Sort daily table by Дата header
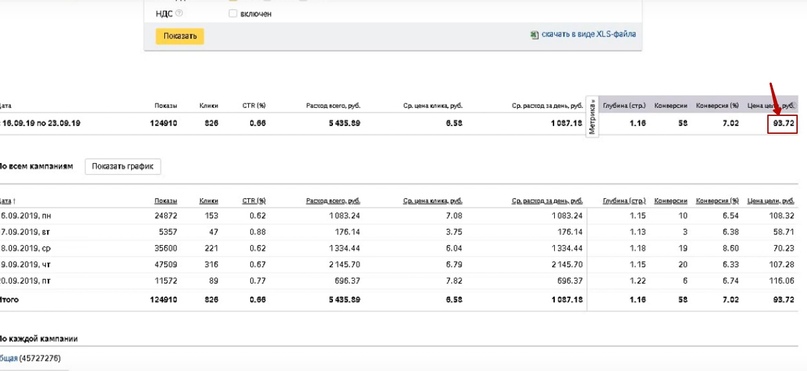This screenshot has height=371, width=807. coord(5,201)
